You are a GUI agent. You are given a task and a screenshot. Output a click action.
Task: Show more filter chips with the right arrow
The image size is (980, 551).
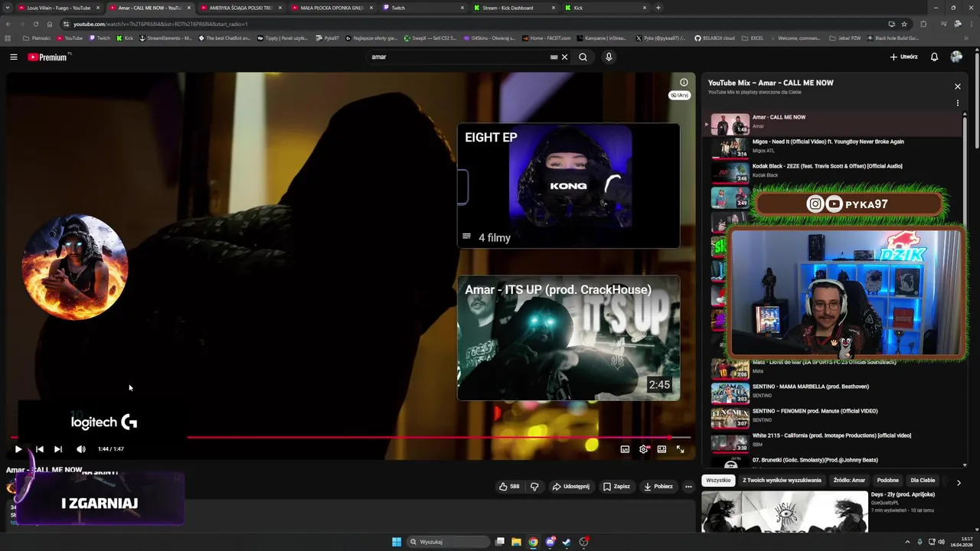(x=959, y=482)
